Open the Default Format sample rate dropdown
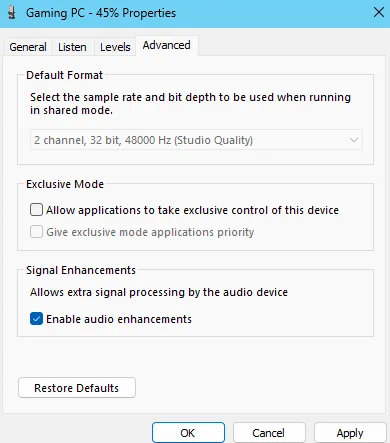Image resolution: width=390 pixels, height=443 pixels. [196, 140]
